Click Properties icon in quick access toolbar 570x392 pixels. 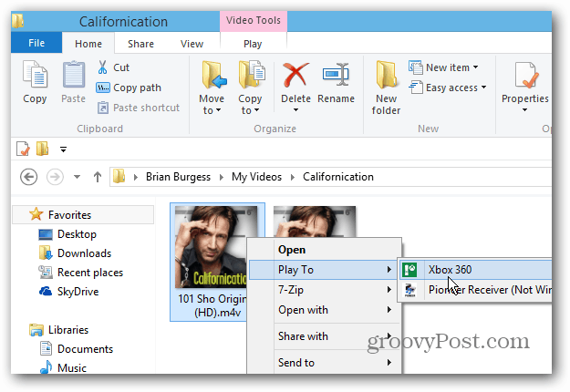tap(23, 149)
